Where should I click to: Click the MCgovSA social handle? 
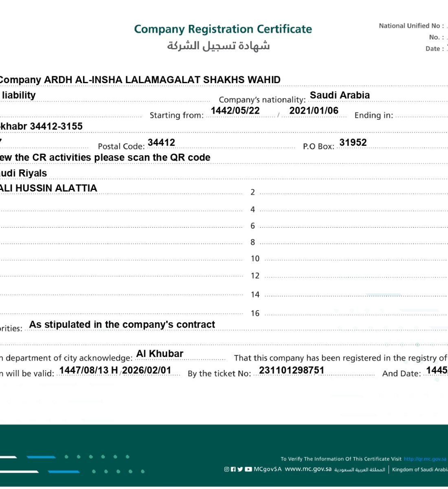pos(268,469)
